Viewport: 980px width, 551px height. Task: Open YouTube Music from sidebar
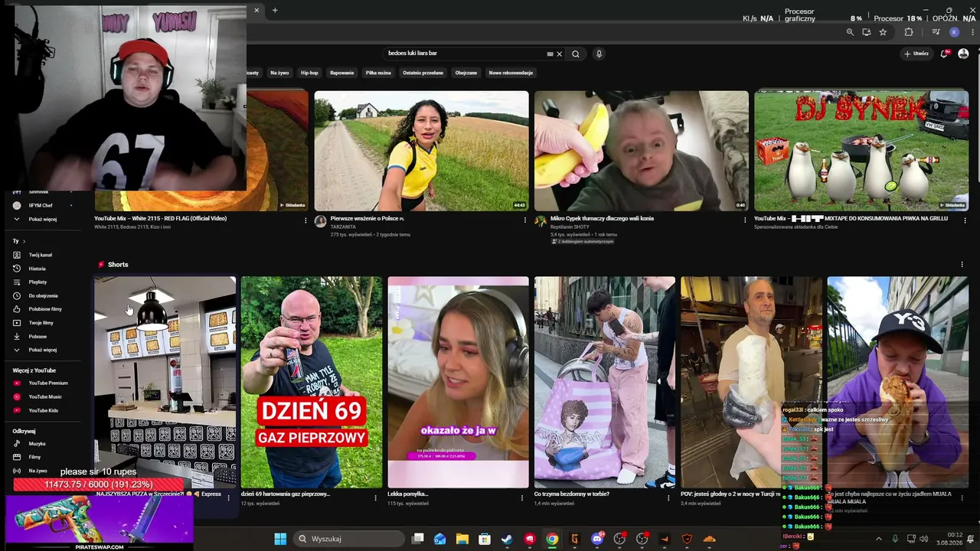coord(44,396)
